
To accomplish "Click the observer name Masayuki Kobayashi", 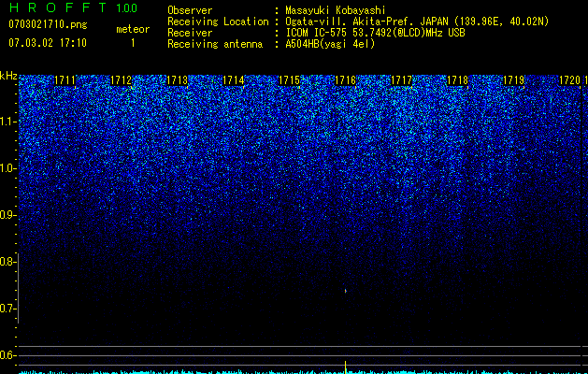I will [336, 10].
